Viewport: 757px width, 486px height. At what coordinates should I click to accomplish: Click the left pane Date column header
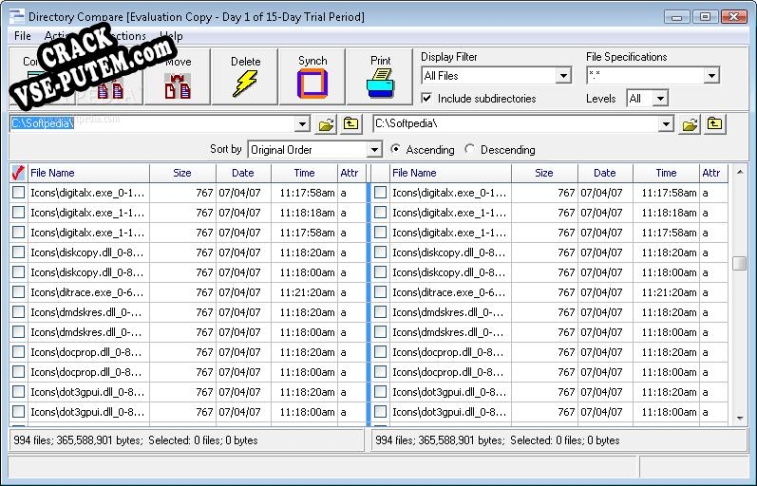[x=244, y=173]
